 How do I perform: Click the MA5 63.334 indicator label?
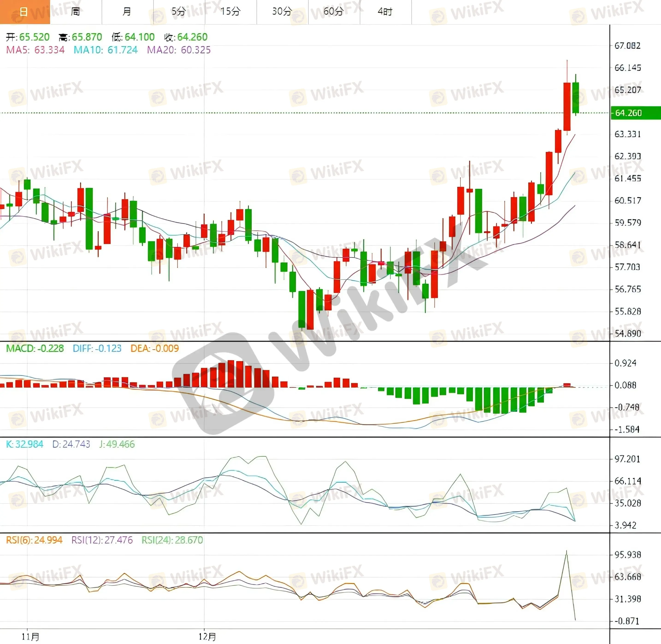35,50
